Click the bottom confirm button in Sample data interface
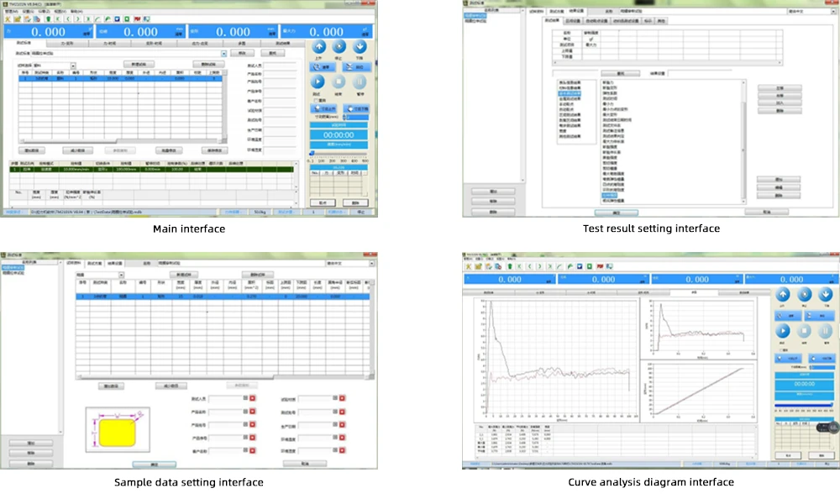This screenshot has width=840, height=504. (154, 463)
